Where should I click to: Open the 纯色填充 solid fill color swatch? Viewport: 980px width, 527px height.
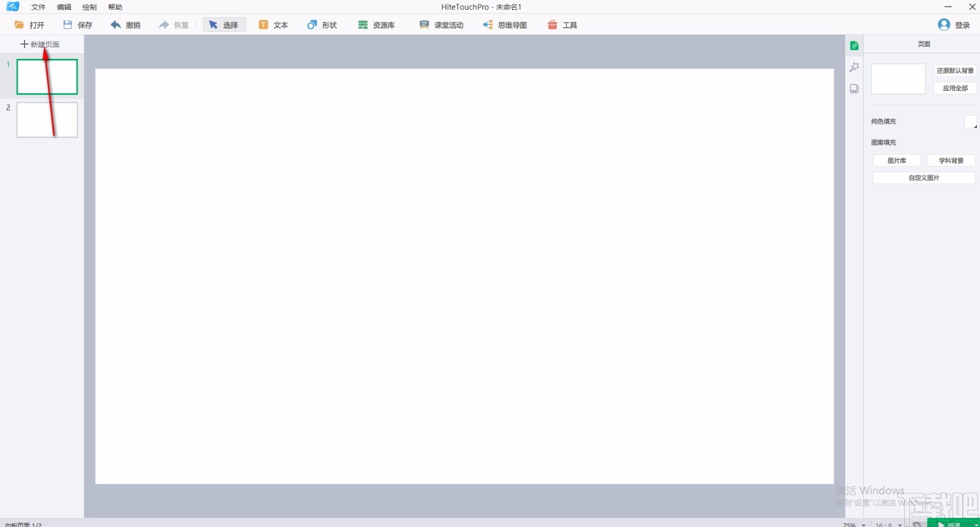tap(970, 122)
